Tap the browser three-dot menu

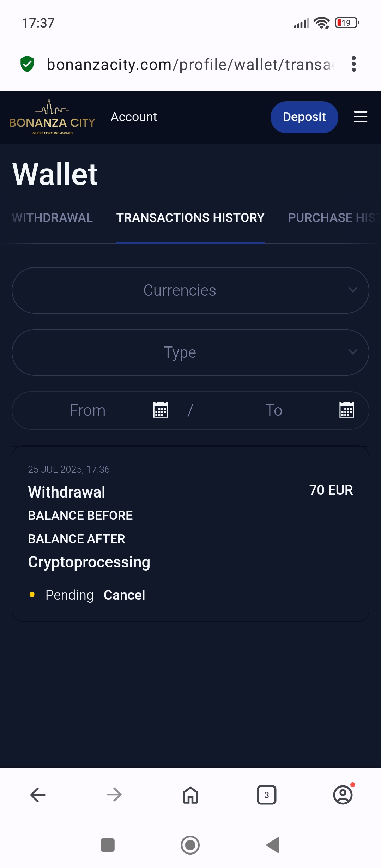pos(353,64)
